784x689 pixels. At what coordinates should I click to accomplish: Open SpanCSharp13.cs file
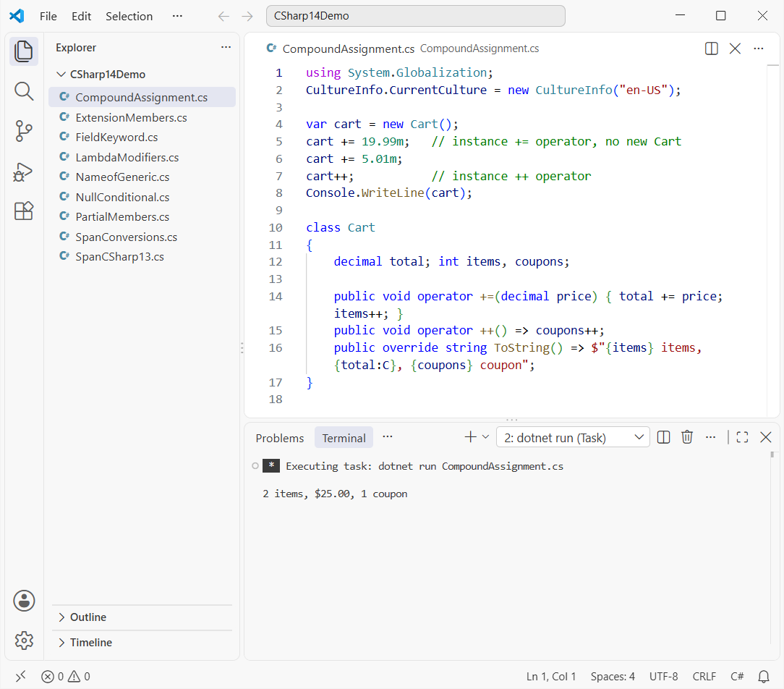tap(142, 257)
